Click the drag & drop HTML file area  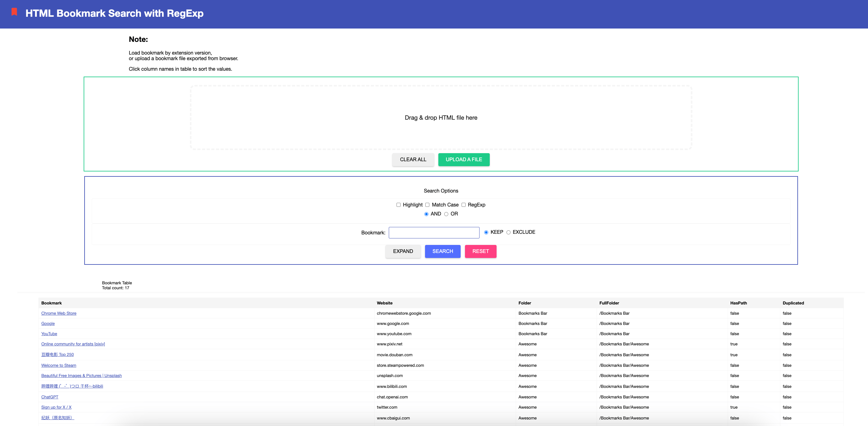[x=441, y=118]
